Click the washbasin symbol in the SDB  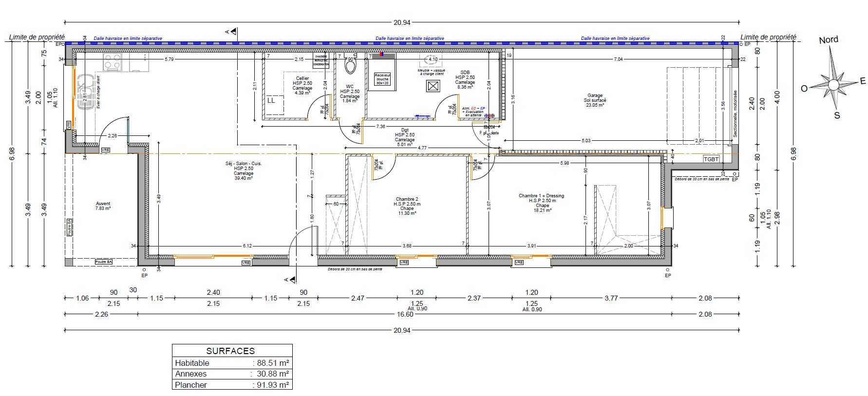[x=431, y=61]
